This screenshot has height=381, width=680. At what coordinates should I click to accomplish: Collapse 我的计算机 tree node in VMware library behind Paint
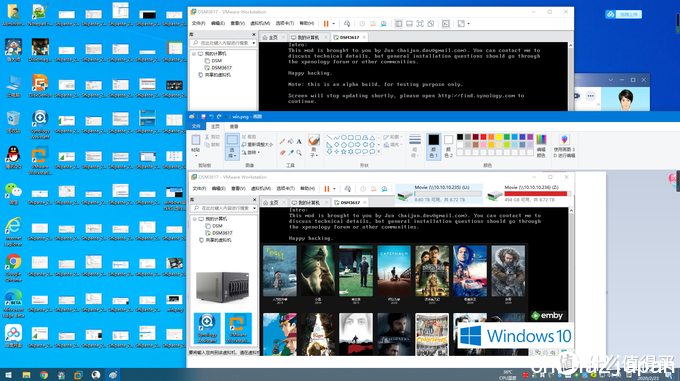194,54
